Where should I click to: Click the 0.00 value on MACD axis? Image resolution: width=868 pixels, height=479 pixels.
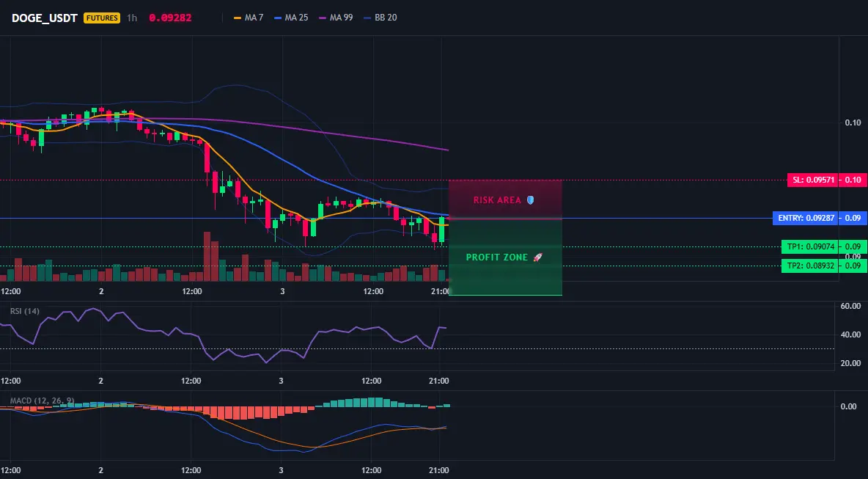tap(849, 406)
